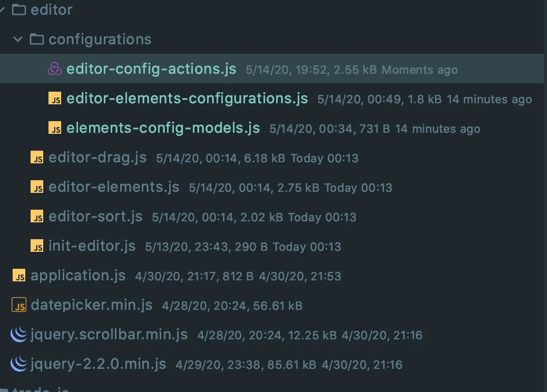Image resolution: width=547 pixels, height=392 pixels.
Task: Collapse the editor folder arrow
Action: point(2,10)
